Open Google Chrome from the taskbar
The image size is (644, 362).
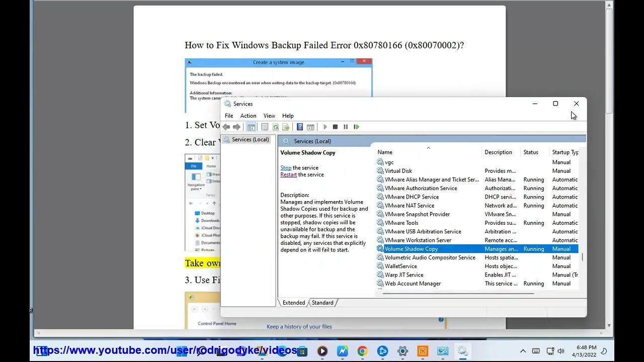click(362, 351)
